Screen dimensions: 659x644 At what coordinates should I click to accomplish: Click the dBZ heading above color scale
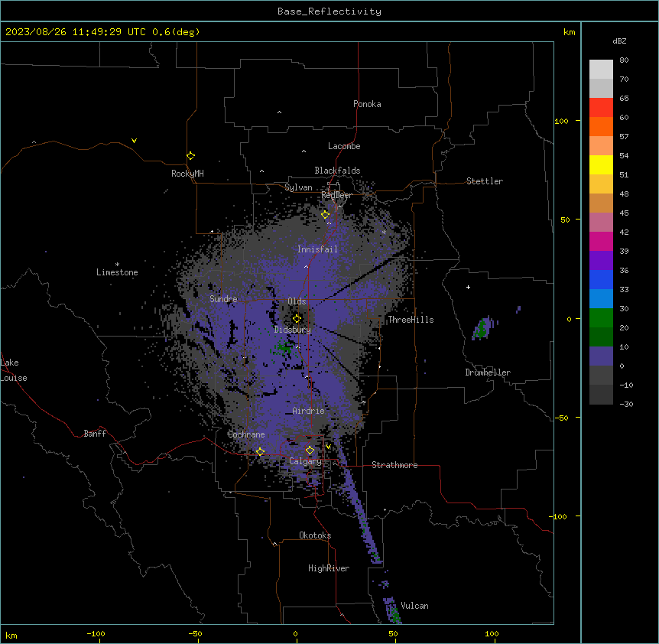(619, 41)
